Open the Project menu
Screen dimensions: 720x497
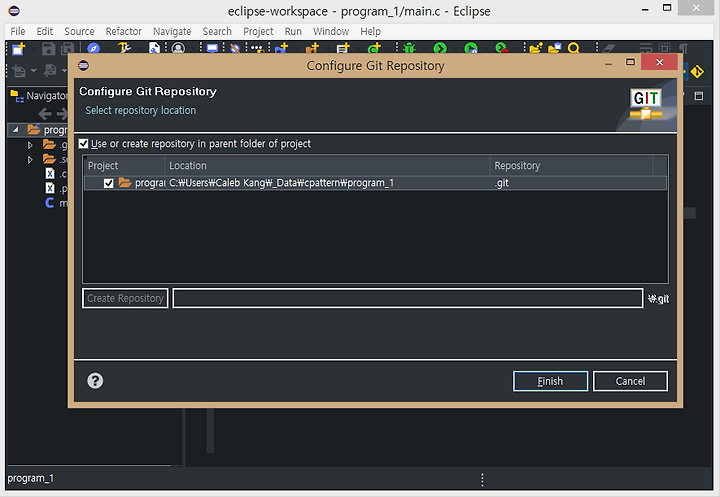tap(258, 31)
